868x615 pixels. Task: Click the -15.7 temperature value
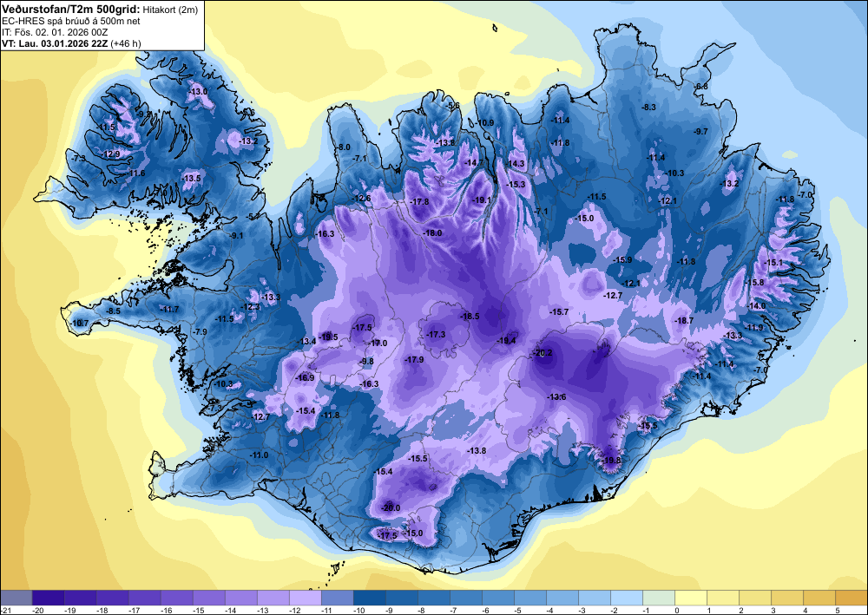point(559,312)
